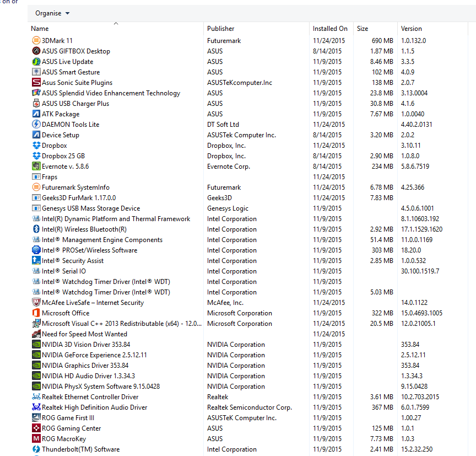Click the ROG Gaming Center icon
Screen dimensions: 476x456
pos(36,428)
